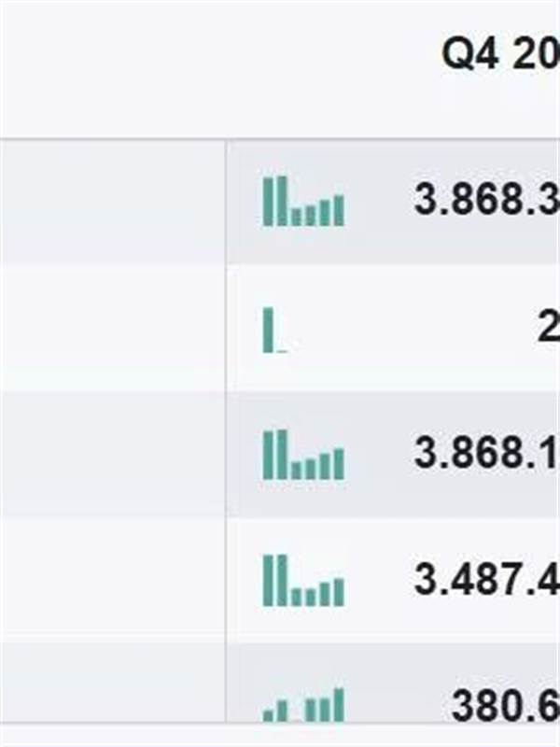Select the row label cell left of 3.868.3 sparkline
560x747 pixels.
pos(112,202)
